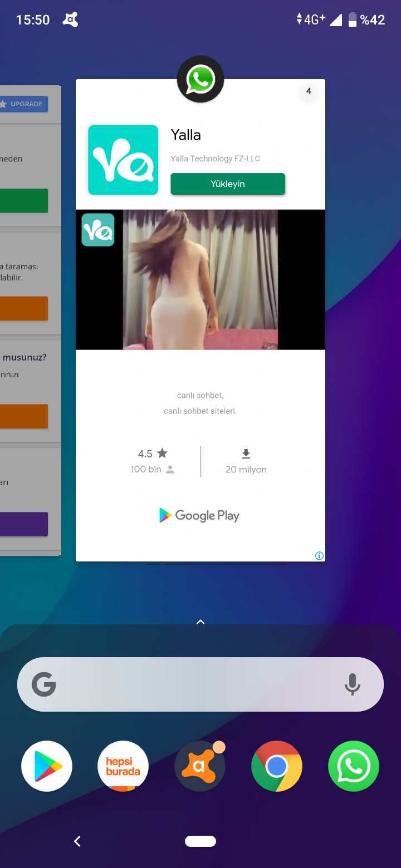401x868 pixels.
Task: Open the large Yalla app icon
Action: [x=123, y=160]
